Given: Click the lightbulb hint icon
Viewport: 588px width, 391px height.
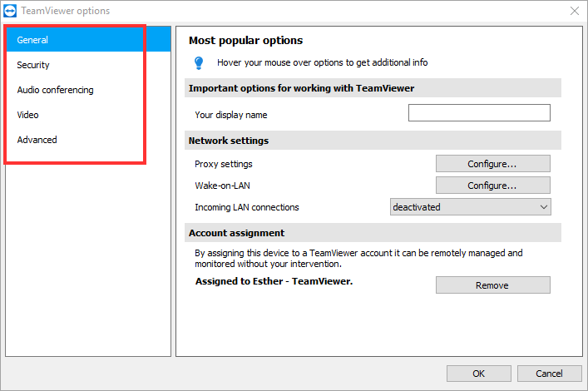Looking at the screenshot, I should pyautogui.click(x=199, y=62).
